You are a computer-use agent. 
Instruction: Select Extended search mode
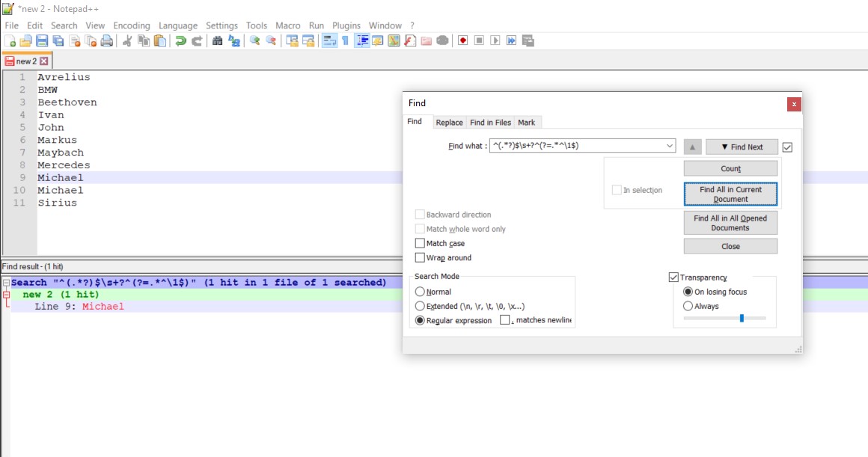(x=420, y=306)
